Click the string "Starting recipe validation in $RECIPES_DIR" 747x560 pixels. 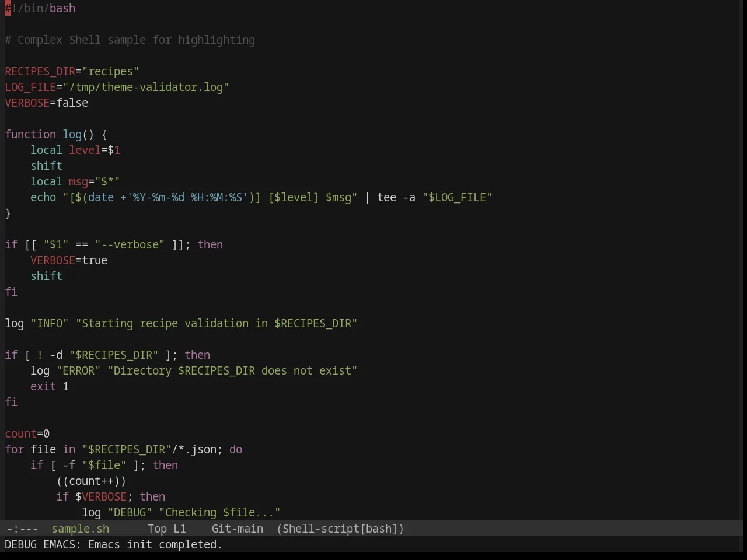[217, 323]
